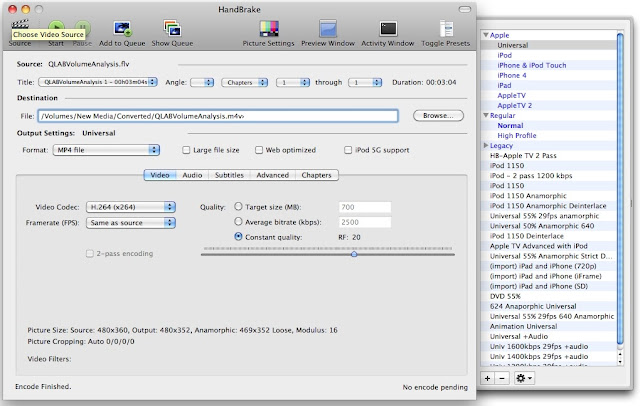This screenshot has height=406, width=640.
Task: Select the AppleTV 2 preset
Action: pos(515,105)
